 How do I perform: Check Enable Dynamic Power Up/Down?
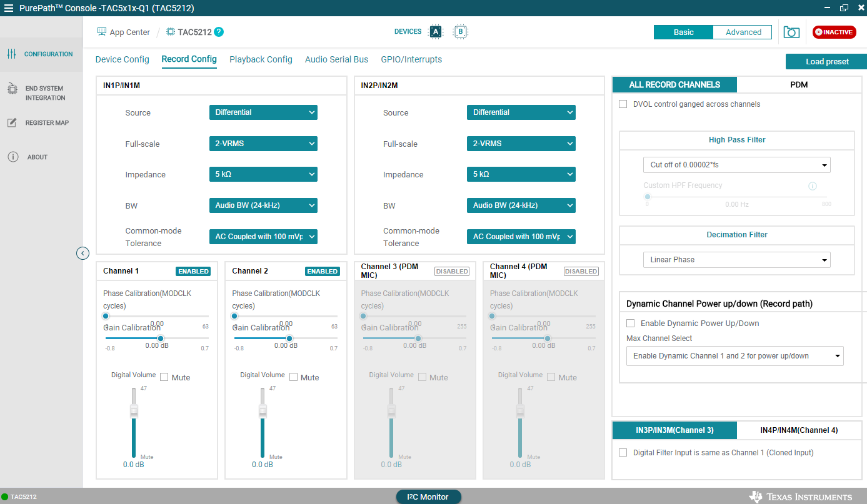pyautogui.click(x=630, y=324)
